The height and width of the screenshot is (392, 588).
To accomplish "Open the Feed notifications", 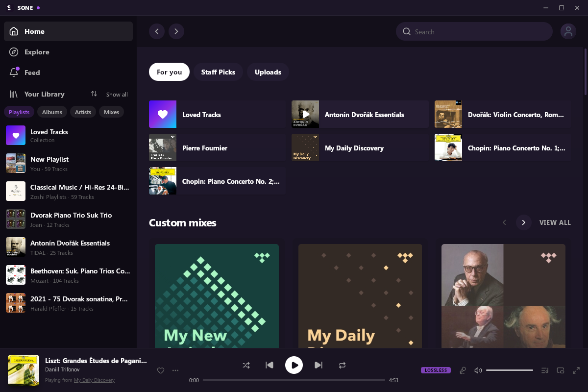I will [x=68, y=73].
